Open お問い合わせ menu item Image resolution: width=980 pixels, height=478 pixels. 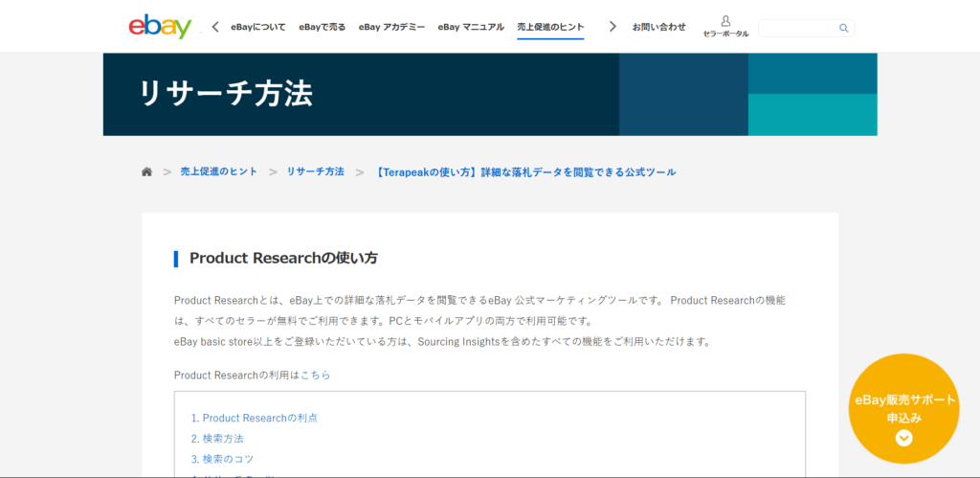click(658, 27)
